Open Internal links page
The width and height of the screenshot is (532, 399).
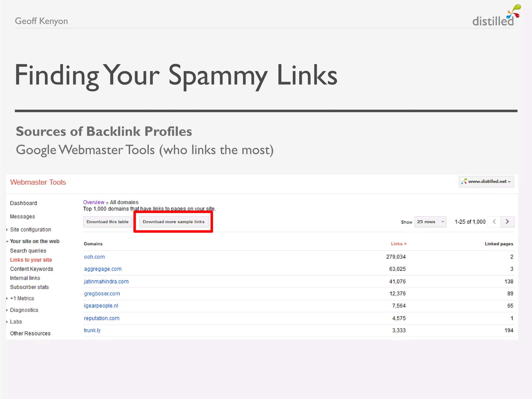[x=25, y=278]
